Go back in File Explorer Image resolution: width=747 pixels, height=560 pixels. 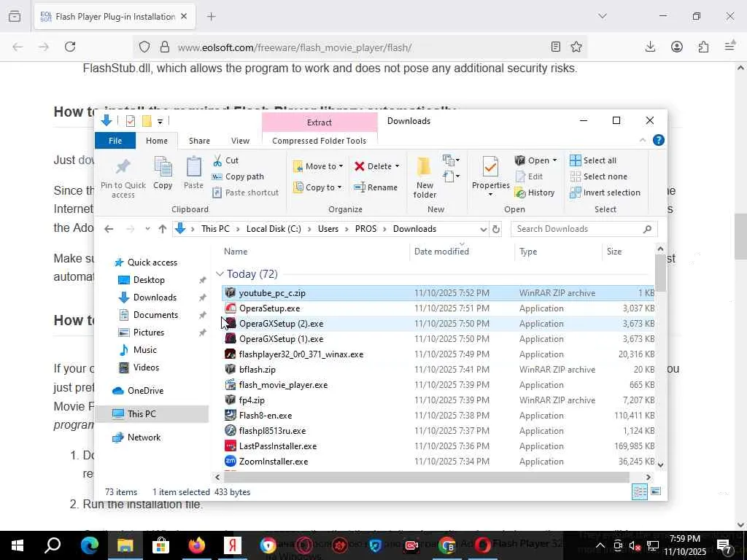(109, 229)
